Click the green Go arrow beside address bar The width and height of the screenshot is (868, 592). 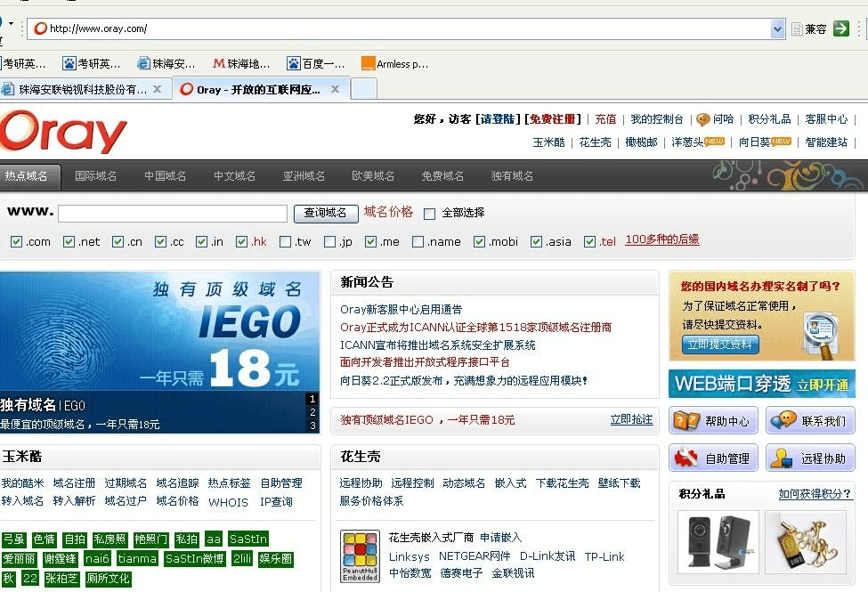click(841, 28)
